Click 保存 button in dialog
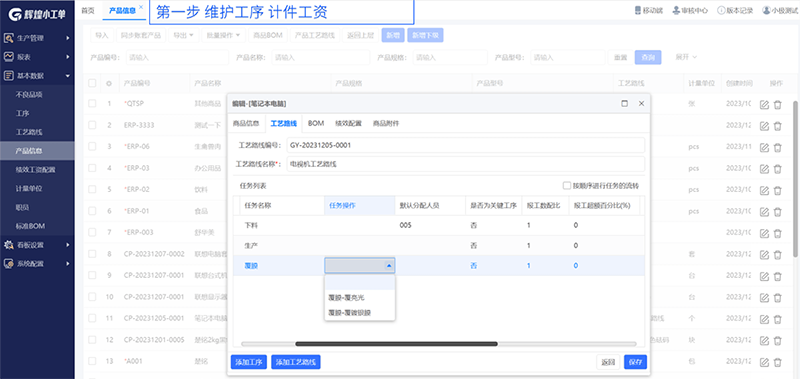 (635, 362)
